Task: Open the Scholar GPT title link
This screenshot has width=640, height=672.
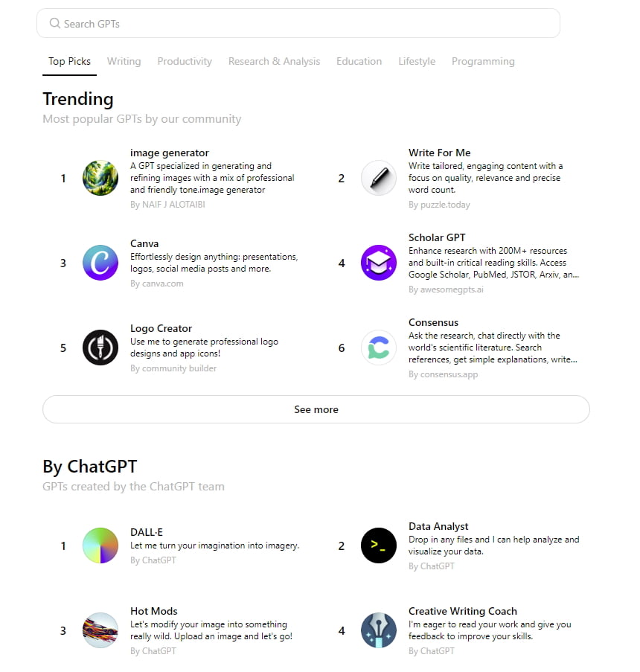Action: (437, 237)
